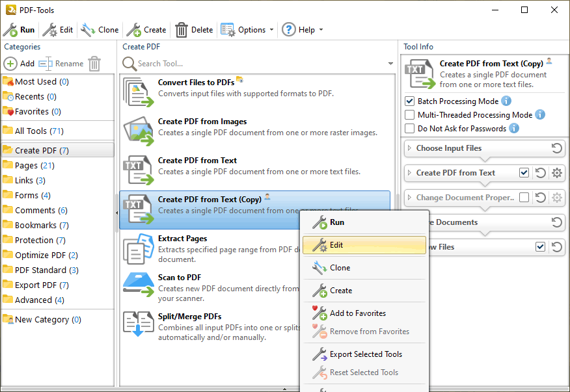Screen dimensions: 570x392
Task: Click the Run toolbar button
Action: tap(19, 30)
